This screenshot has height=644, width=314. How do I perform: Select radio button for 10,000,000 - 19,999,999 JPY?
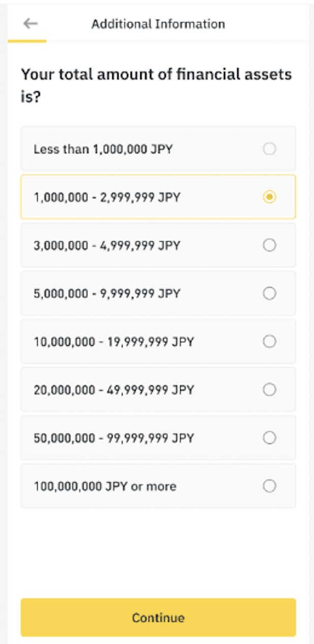[x=269, y=341]
